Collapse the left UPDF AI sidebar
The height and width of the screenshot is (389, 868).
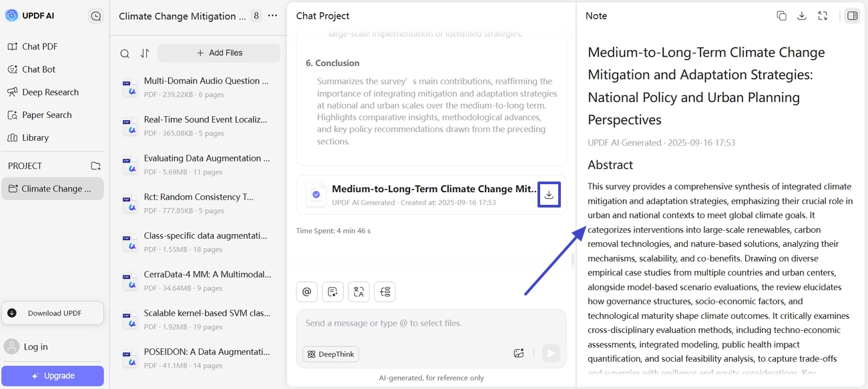point(95,15)
